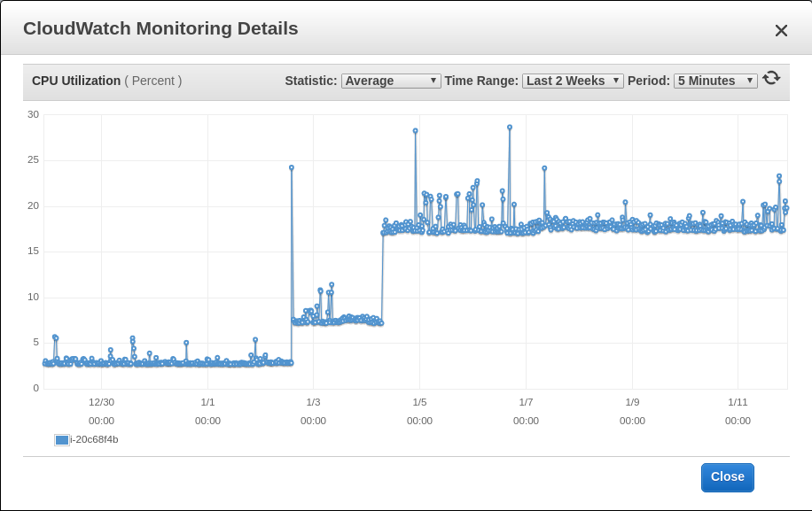
Task: Click the i-20c68f4b legend label
Action: point(94,439)
